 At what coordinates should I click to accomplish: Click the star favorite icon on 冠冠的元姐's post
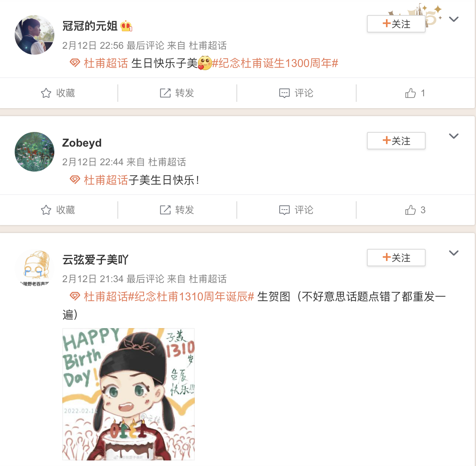[x=46, y=93]
